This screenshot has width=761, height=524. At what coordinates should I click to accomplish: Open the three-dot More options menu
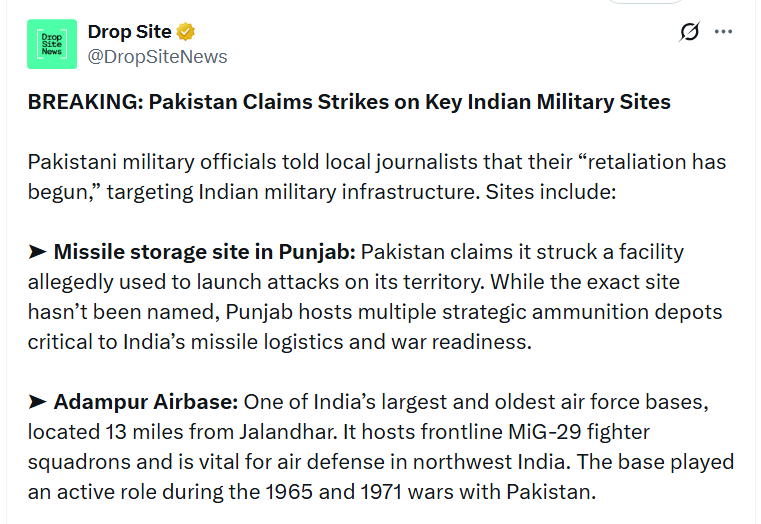pos(723,32)
